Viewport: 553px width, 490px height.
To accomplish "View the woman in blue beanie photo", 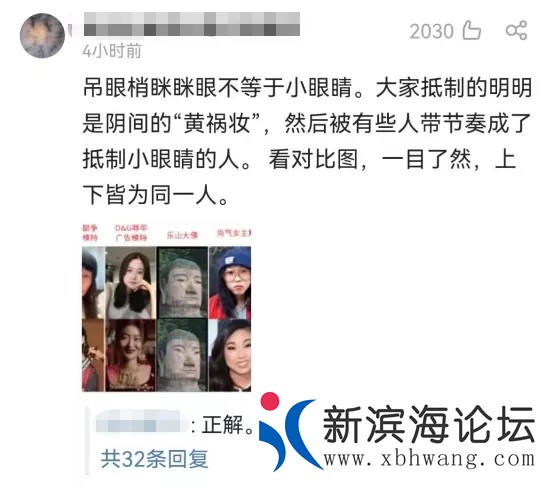I will point(230,283).
